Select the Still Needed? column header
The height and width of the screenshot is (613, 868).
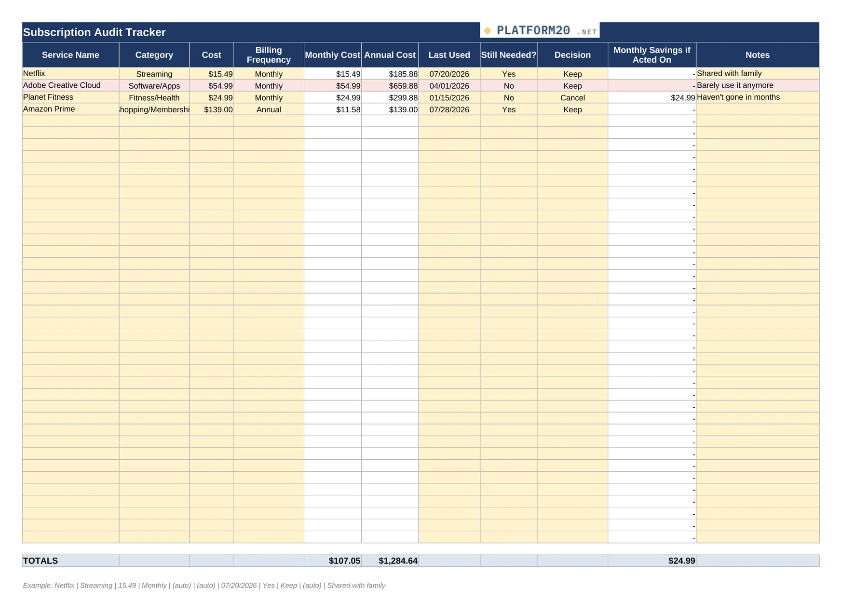(509, 55)
